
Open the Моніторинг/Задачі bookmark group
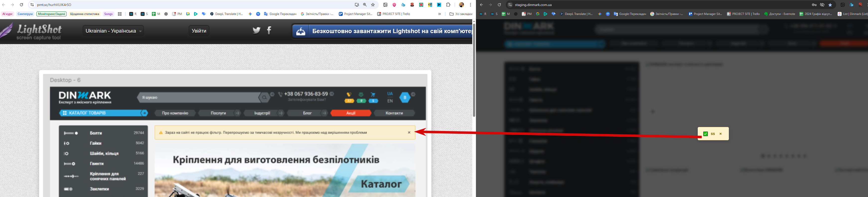52,14
